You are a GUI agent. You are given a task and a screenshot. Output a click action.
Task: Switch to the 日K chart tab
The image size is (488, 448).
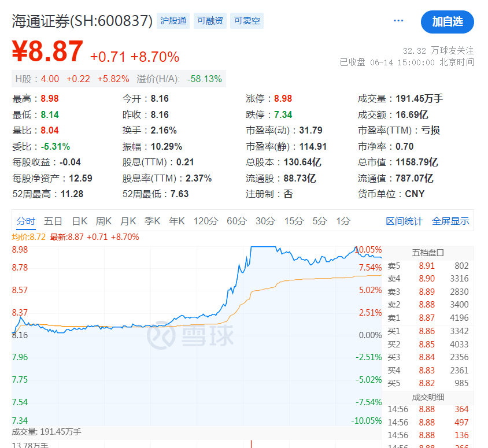[79, 221]
